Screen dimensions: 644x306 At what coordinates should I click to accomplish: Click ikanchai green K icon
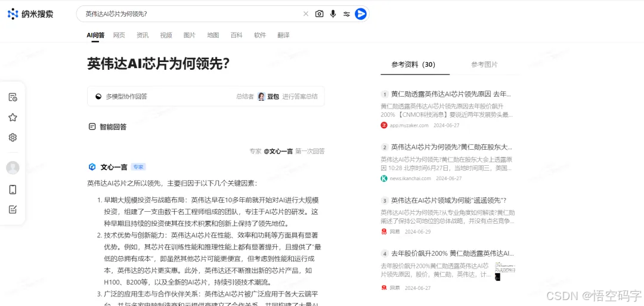click(x=384, y=178)
